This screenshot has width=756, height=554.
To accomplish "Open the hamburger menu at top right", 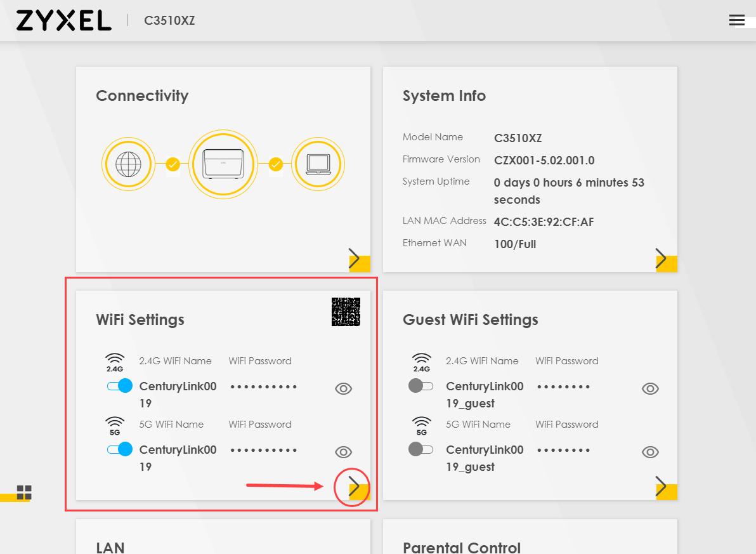I will tap(736, 20).
